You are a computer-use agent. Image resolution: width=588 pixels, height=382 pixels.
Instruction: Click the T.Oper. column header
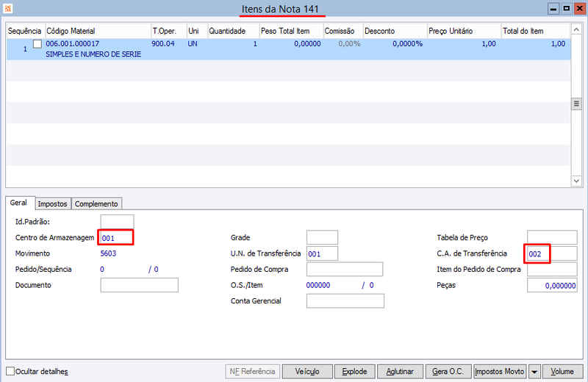point(169,31)
